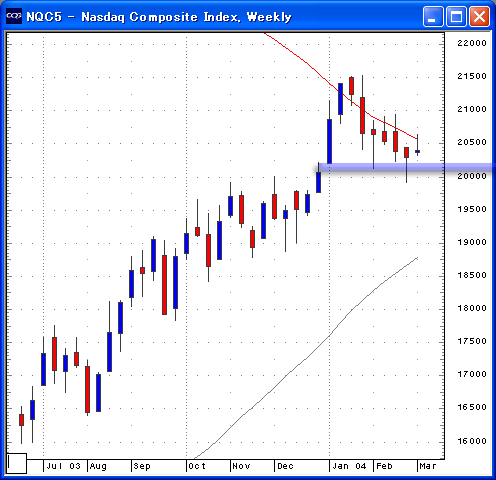Click the long red candle in late September
496x480 pixels.
click(164, 285)
